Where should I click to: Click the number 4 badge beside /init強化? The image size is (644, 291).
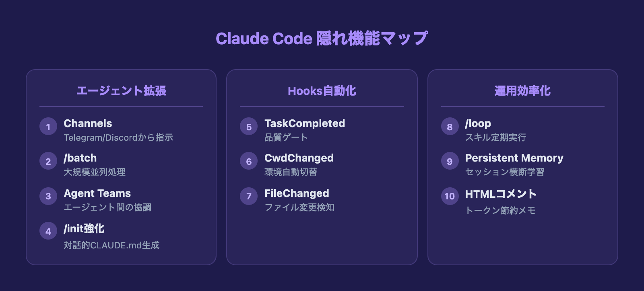48,231
